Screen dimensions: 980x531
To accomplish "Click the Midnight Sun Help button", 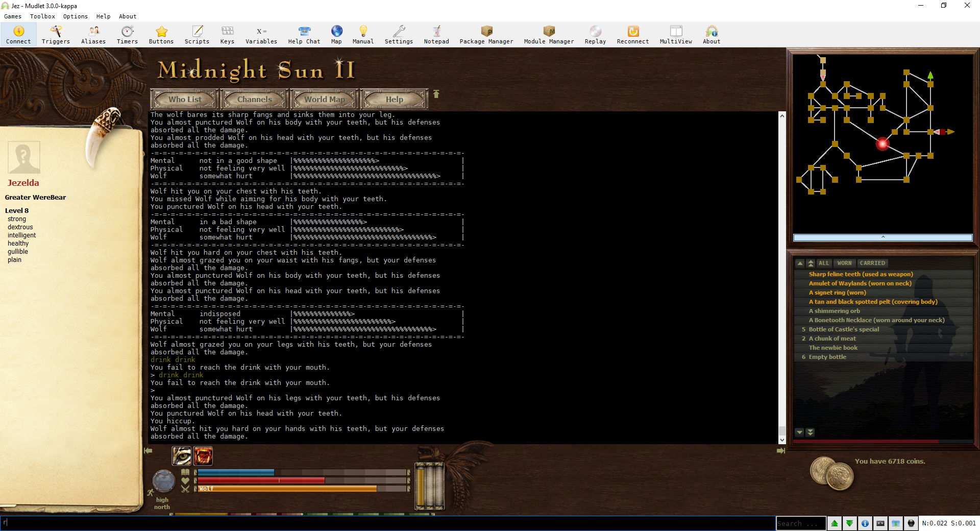I will coord(394,99).
